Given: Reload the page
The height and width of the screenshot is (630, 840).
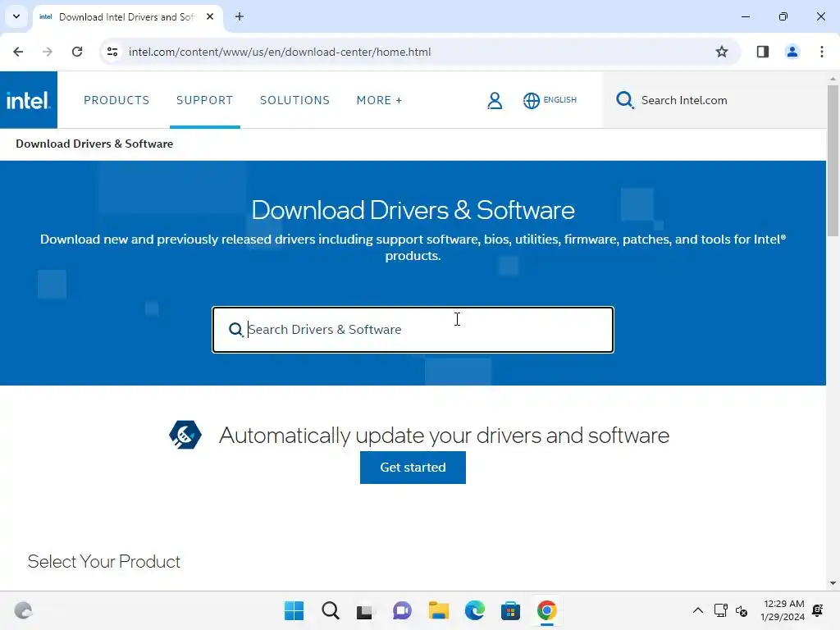Looking at the screenshot, I should pyautogui.click(x=77, y=52).
